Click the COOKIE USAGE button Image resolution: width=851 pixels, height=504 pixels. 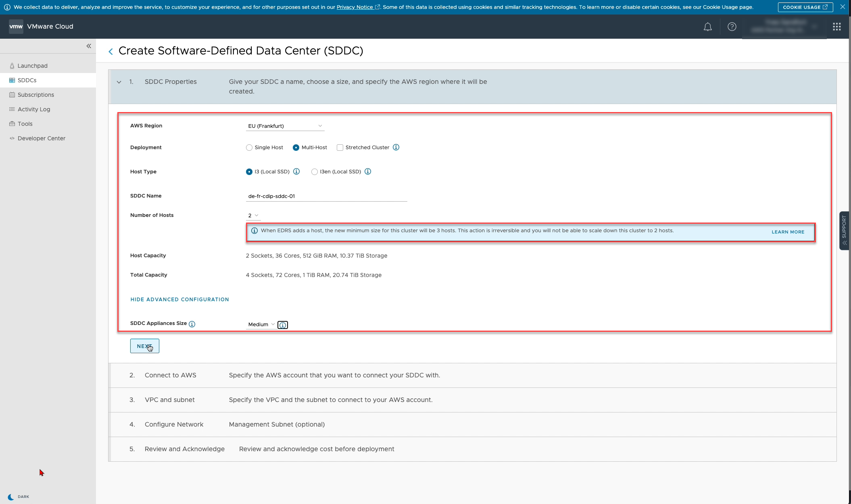805,7
